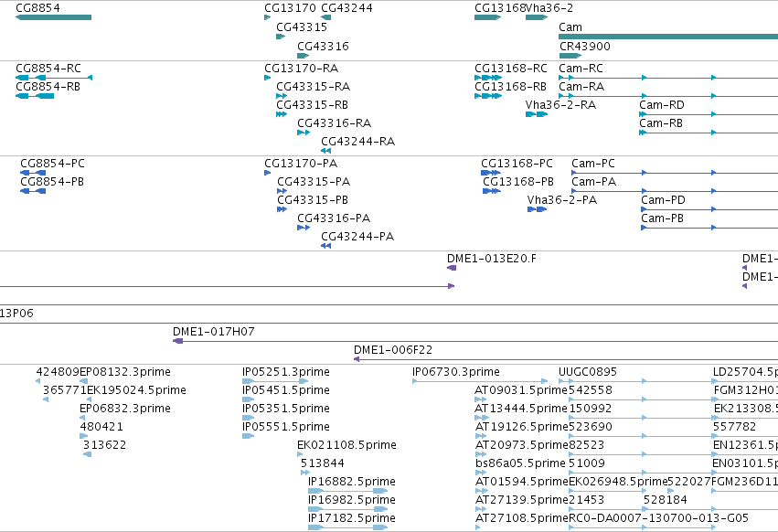Select transcript CG43315-RB
This screenshot has height=532, width=778.
[x=312, y=105]
